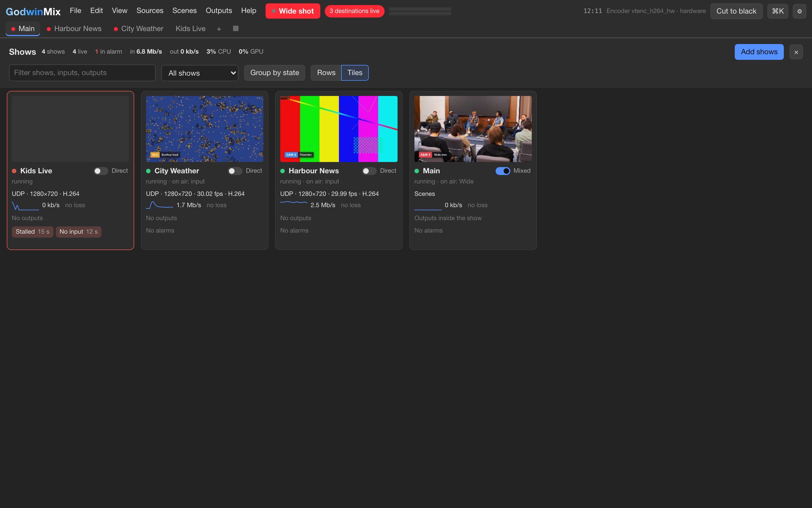This screenshot has height=508, width=812.
Task: Open the File menu
Action: (76, 11)
